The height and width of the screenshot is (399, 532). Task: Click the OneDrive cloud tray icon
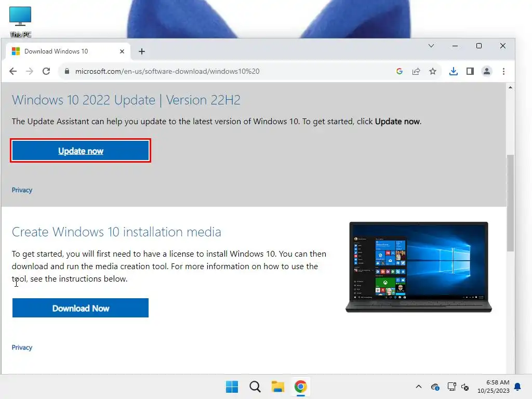click(435, 387)
